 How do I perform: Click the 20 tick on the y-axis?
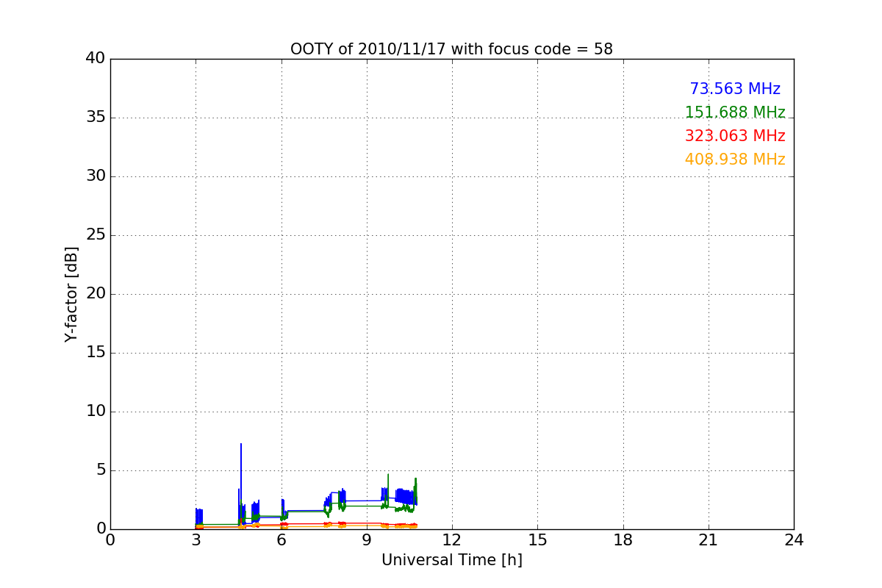pyautogui.click(x=96, y=294)
